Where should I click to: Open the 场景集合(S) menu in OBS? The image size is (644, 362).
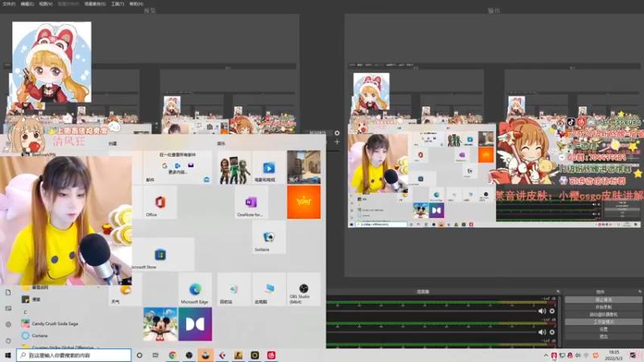click(95, 4)
